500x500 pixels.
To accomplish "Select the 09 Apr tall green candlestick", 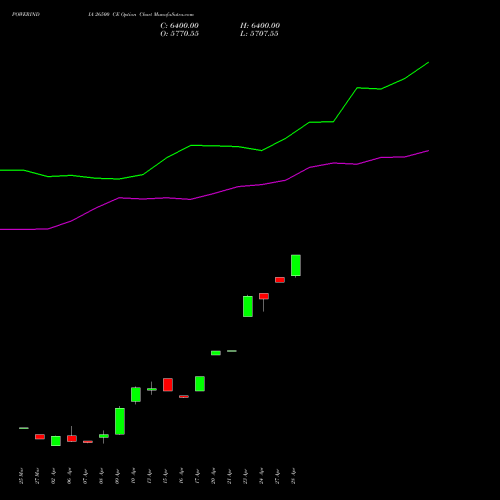I will tap(120, 421).
